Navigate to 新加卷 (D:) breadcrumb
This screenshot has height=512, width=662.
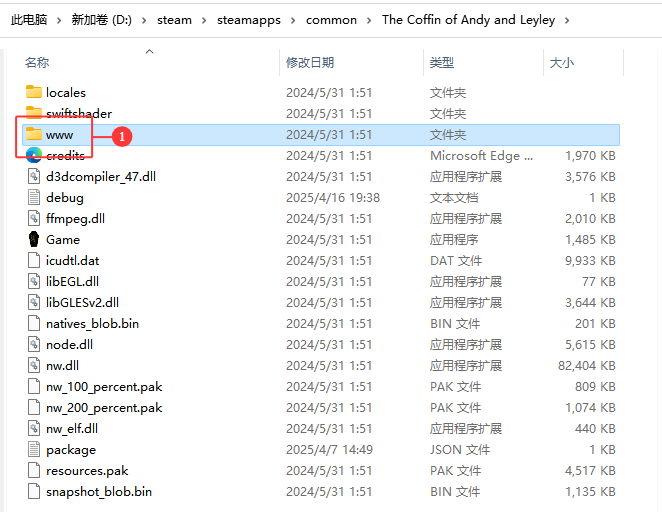coord(101,20)
